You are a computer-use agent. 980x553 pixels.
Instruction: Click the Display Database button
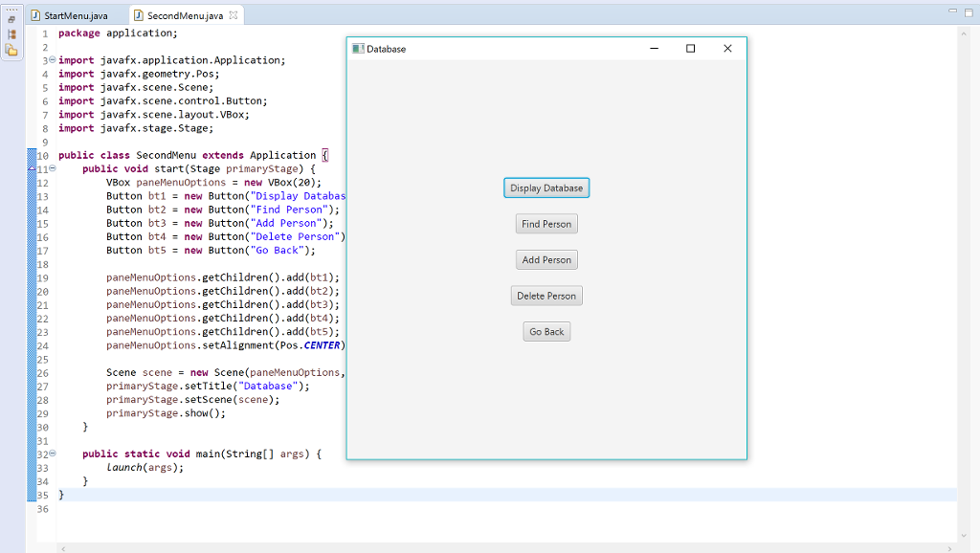[546, 188]
